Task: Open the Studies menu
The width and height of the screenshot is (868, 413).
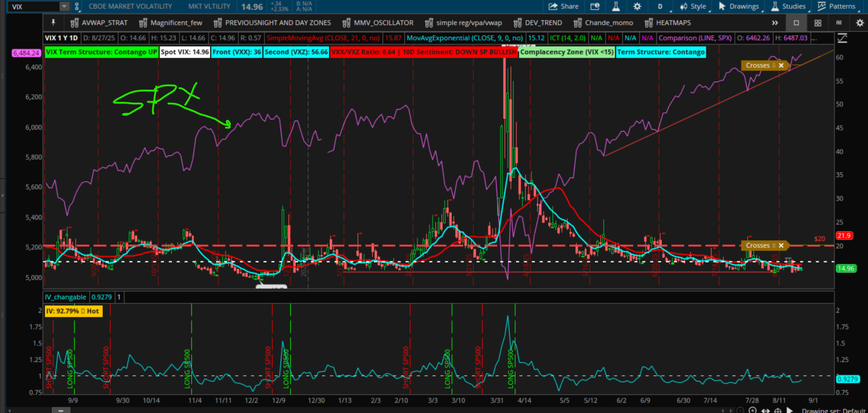Action: (790, 6)
